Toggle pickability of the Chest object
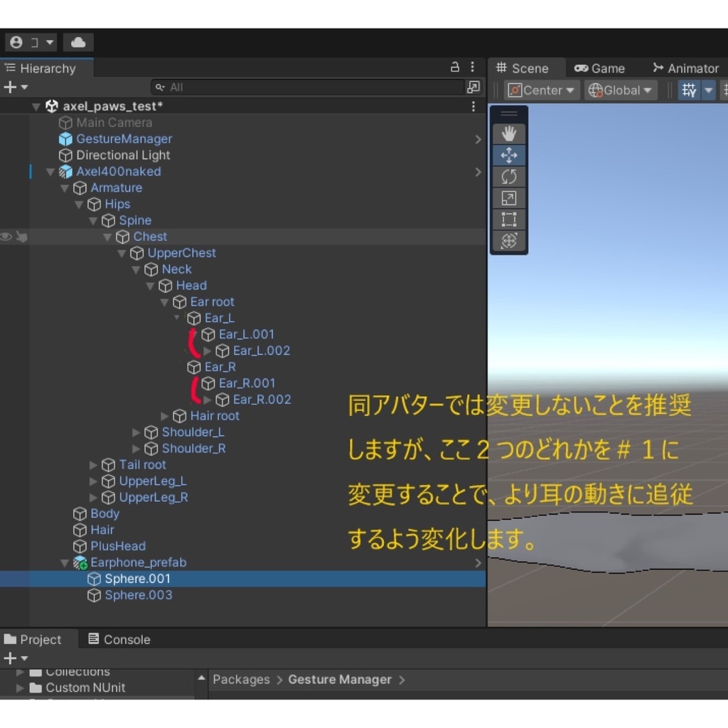 pyautogui.click(x=22, y=237)
